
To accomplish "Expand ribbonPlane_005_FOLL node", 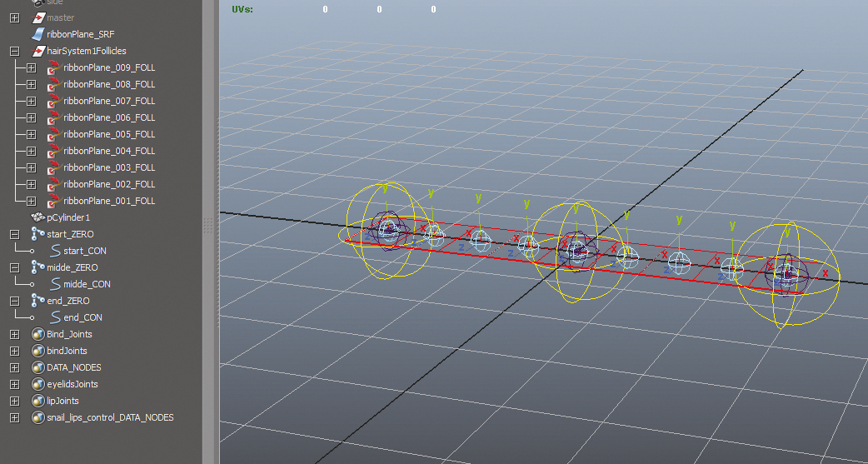I will coord(32,134).
